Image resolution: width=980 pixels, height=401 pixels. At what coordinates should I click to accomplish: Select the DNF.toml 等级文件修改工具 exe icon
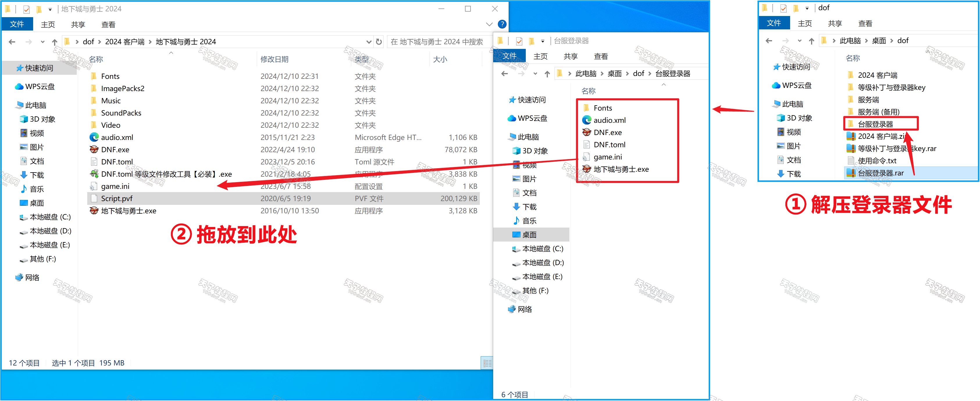pos(94,174)
